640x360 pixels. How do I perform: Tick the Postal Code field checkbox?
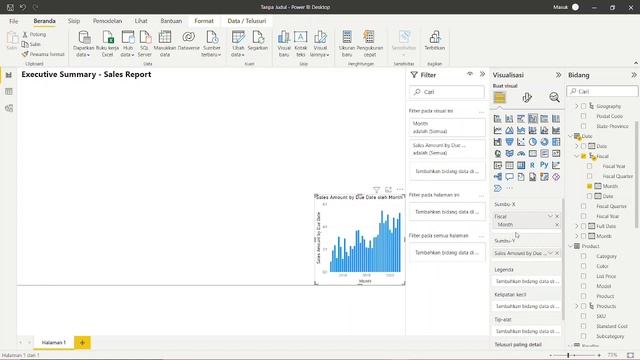pos(584,116)
